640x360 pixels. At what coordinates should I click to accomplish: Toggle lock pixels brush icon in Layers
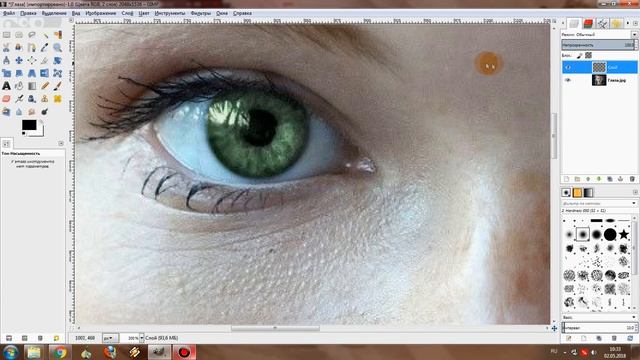pos(580,56)
